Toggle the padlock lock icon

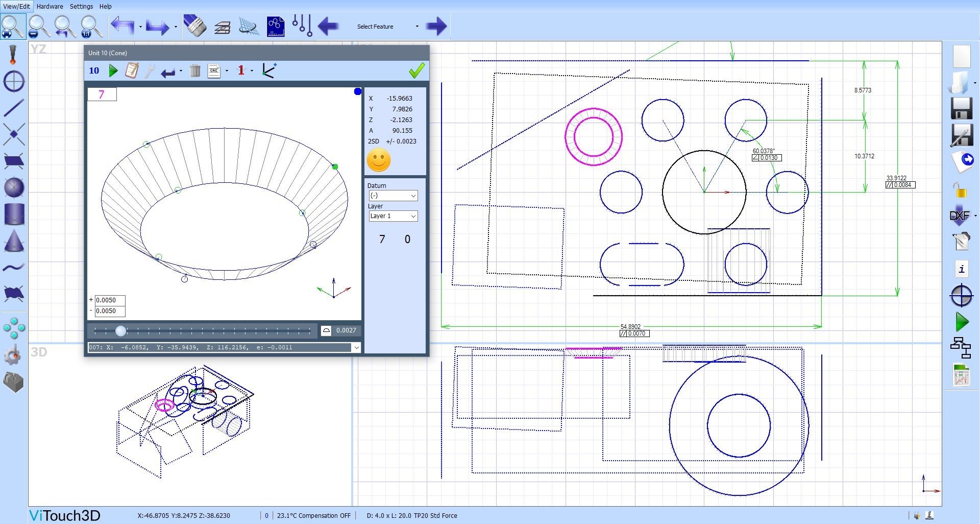(x=960, y=190)
